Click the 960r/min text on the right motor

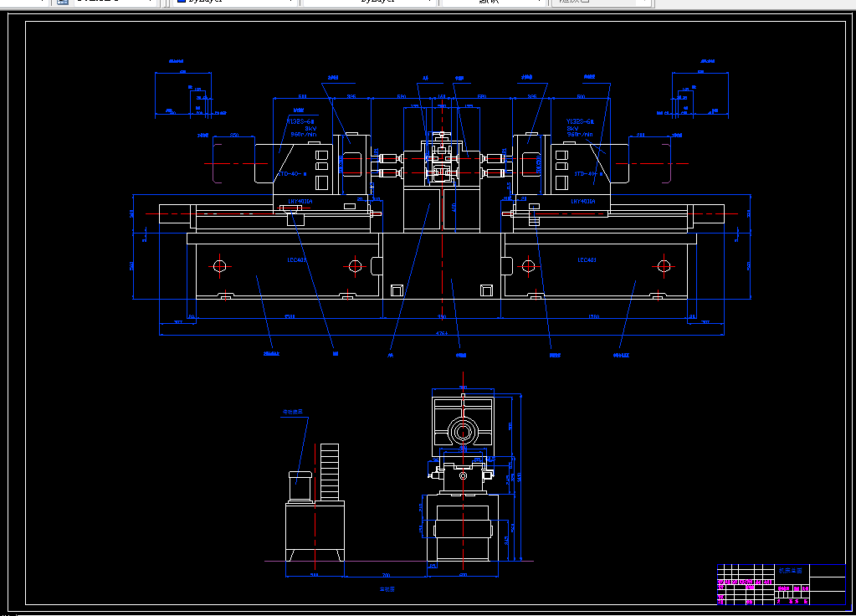point(580,135)
